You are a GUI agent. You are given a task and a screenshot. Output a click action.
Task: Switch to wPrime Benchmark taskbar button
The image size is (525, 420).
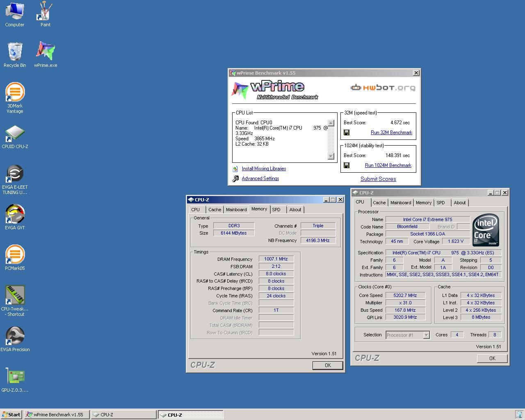[57, 415]
